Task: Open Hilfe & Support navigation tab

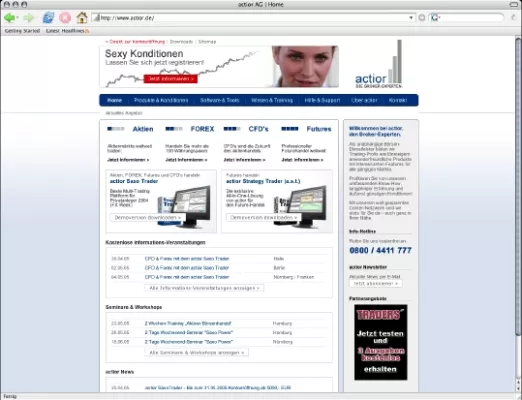Action: (x=322, y=100)
